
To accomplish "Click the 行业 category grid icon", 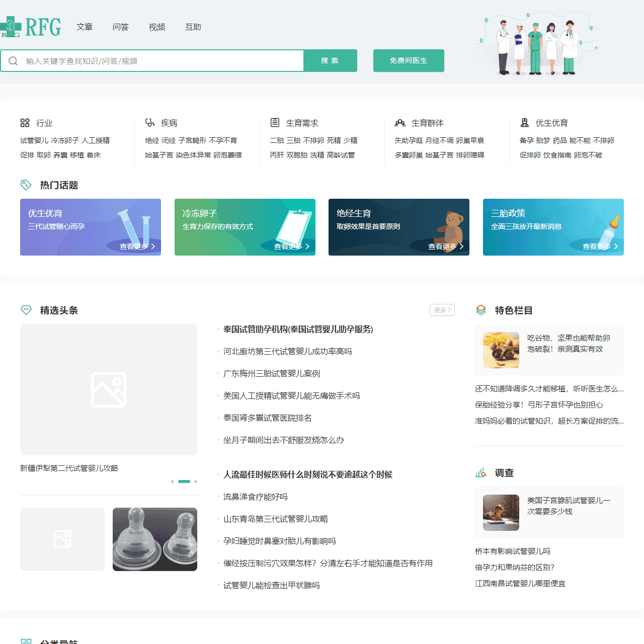I will pyautogui.click(x=25, y=122).
